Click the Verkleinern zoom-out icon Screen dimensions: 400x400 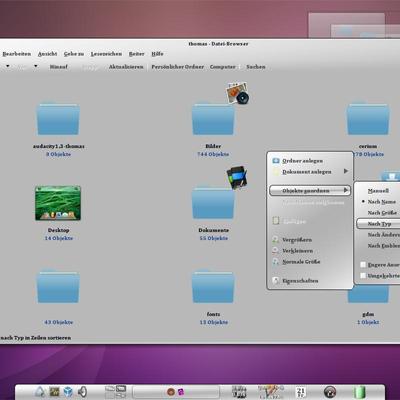[x=275, y=250]
